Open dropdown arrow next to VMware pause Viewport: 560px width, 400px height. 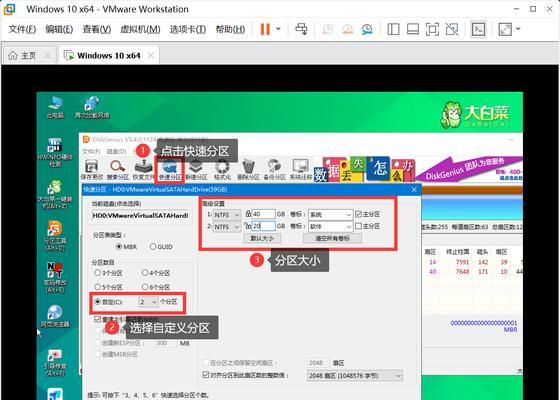(278, 29)
